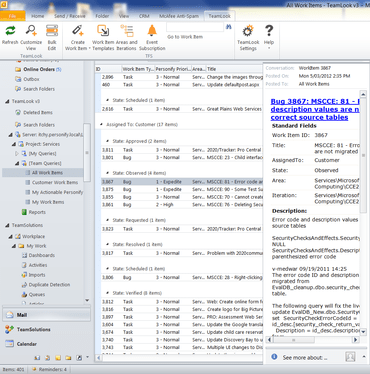The image size is (370, 374).
Task: Collapse State: Observed group
Action: (107, 173)
